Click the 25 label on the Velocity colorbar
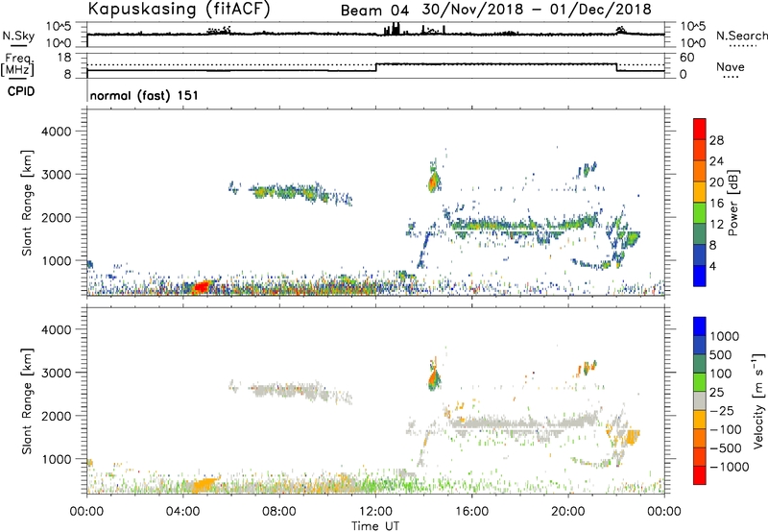Image resolution: width=768 pixels, height=532 pixels. coord(716,393)
